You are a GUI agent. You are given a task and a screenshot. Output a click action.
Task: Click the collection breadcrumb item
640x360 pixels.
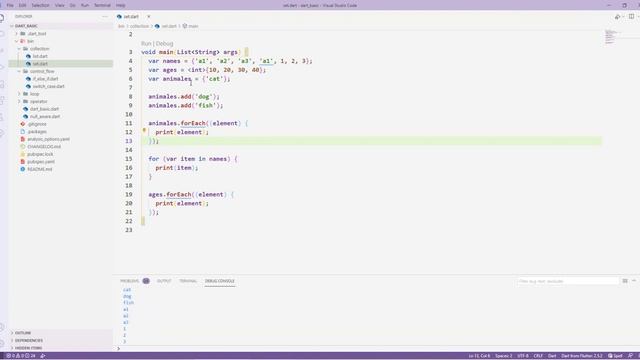click(x=139, y=26)
